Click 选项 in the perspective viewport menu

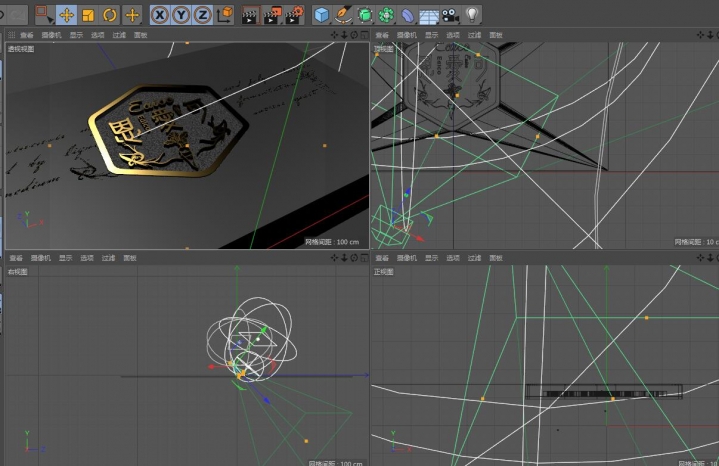point(97,35)
